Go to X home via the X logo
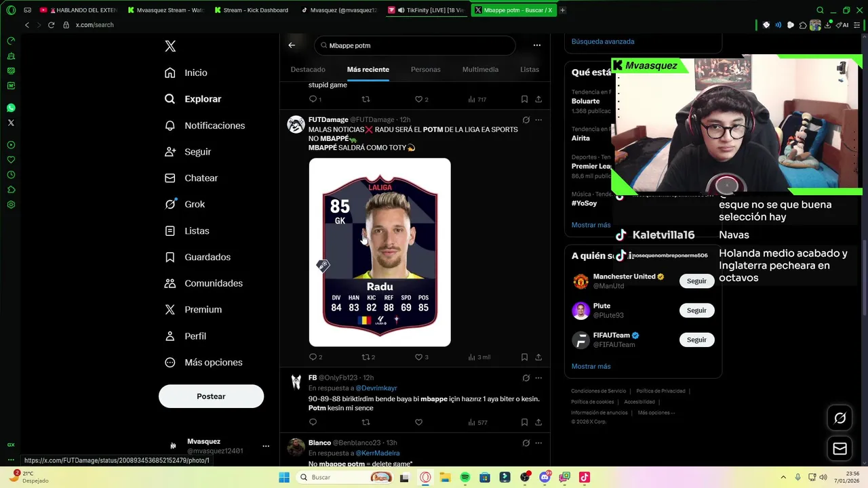The height and width of the screenshot is (488, 868). click(x=170, y=46)
